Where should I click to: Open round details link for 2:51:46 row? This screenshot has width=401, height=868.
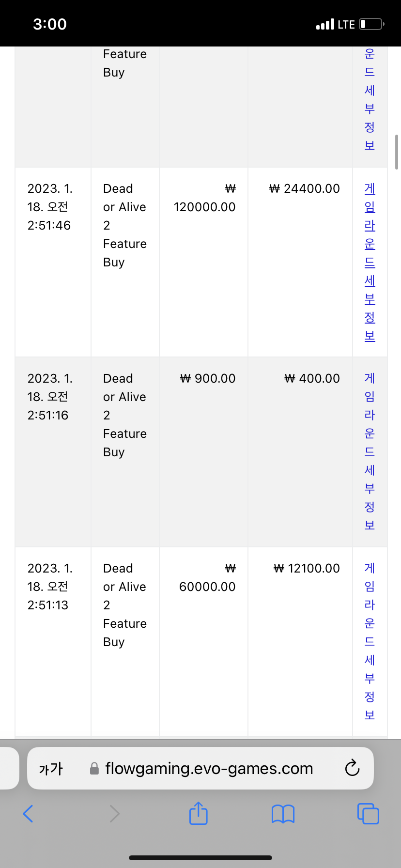click(x=370, y=262)
